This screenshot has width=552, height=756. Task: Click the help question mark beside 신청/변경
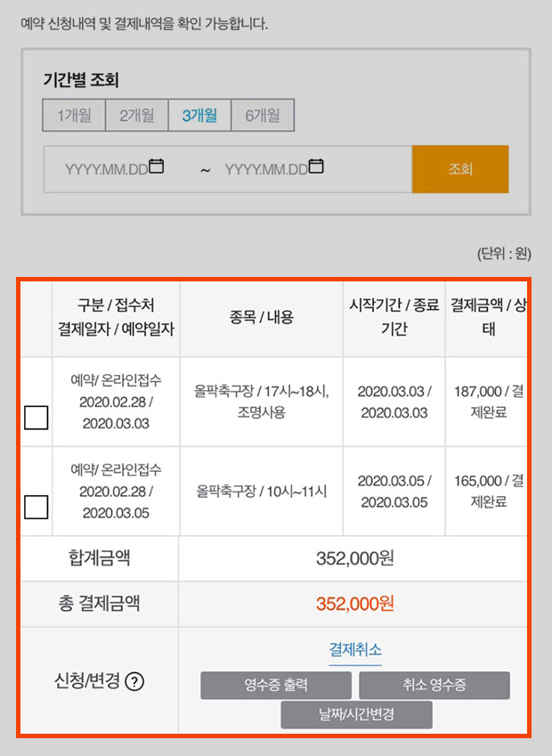pos(134,682)
